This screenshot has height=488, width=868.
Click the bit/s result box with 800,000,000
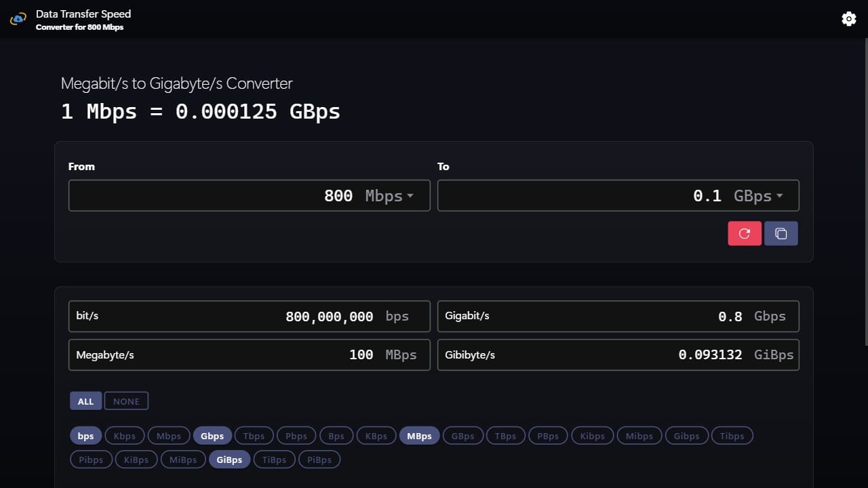[250, 316]
